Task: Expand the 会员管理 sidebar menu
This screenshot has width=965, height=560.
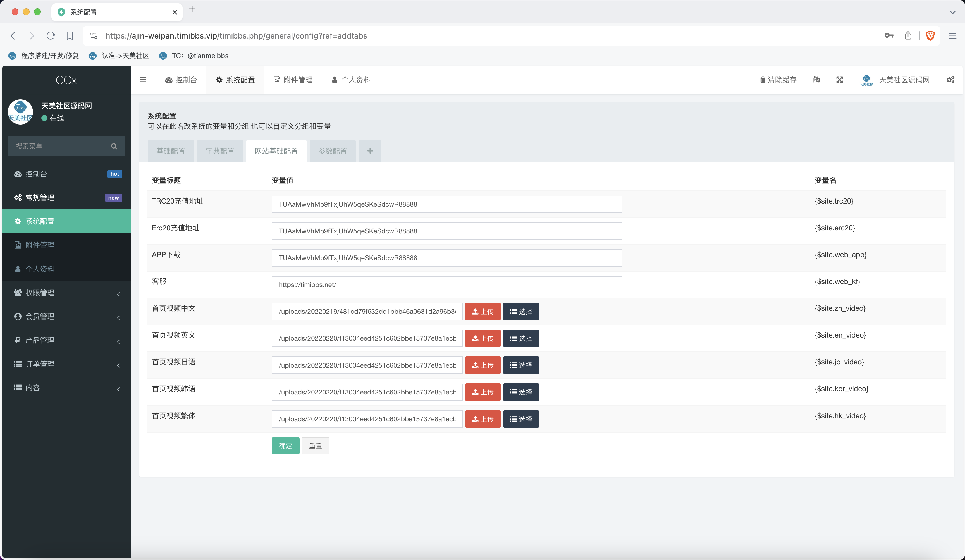Action: pyautogui.click(x=66, y=317)
